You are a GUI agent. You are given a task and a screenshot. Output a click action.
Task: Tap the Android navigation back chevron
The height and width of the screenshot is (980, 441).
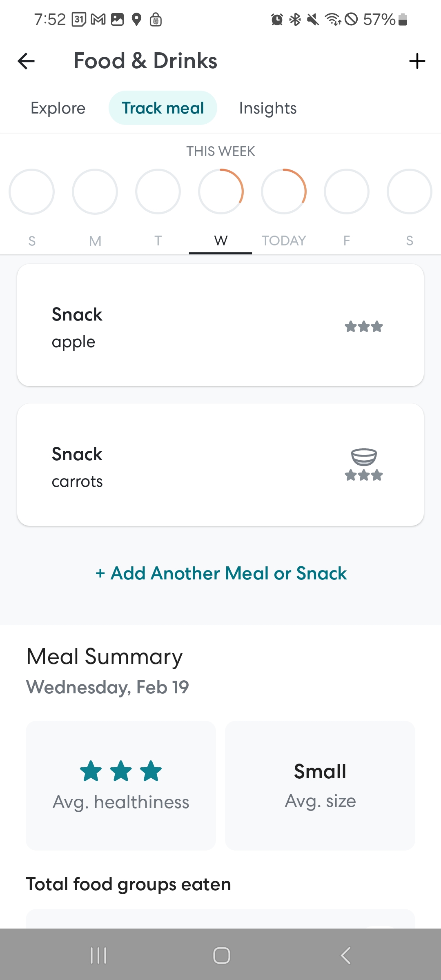(x=345, y=955)
